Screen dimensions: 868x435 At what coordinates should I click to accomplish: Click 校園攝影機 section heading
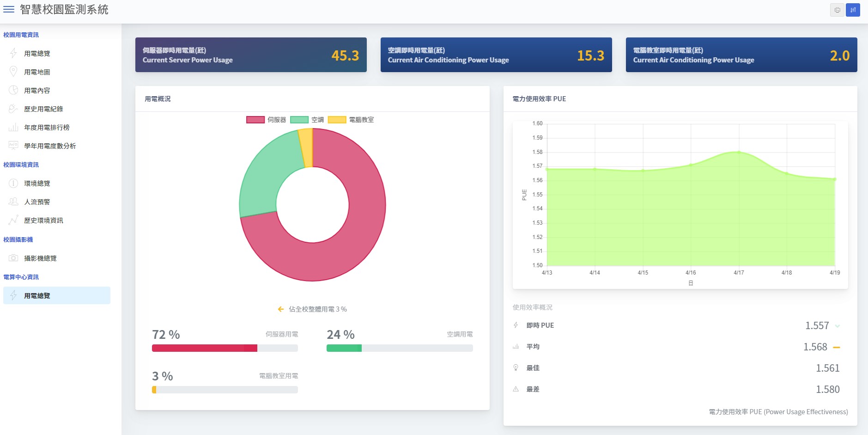click(x=18, y=239)
